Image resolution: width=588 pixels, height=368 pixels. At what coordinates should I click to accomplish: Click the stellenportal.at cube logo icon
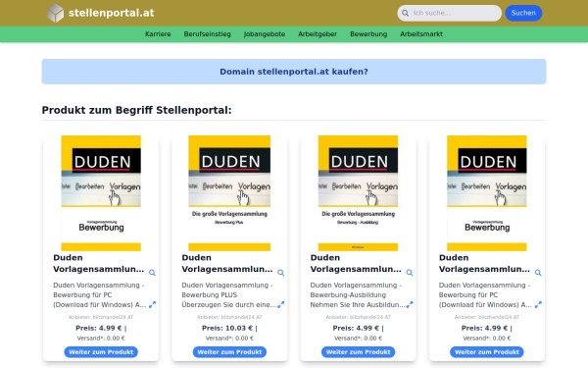tap(56, 13)
